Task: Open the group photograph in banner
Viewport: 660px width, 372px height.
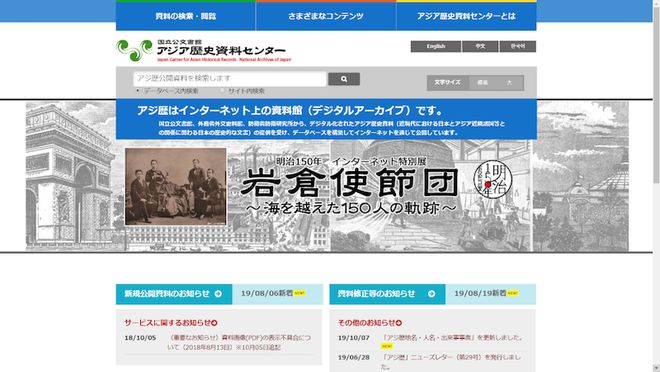Action: [x=176, y=186]
